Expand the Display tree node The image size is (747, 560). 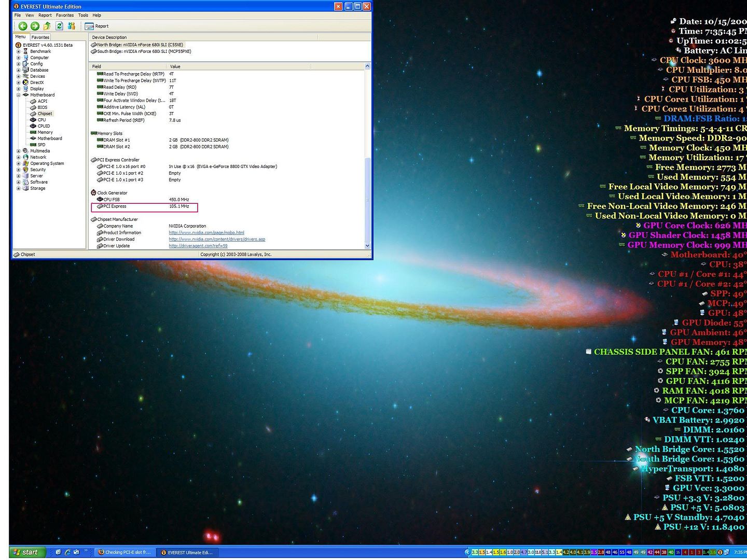18,89
